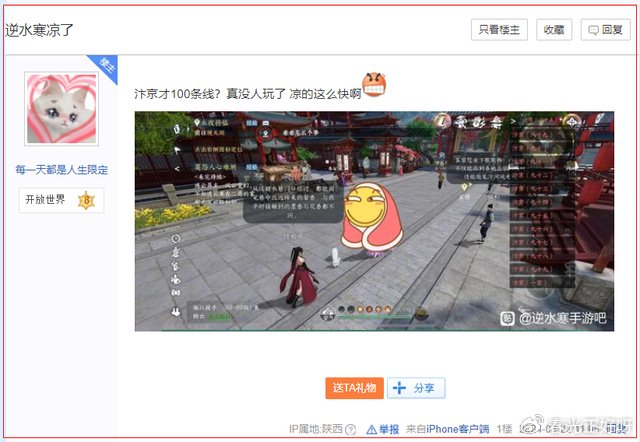Viewport: 640px width, 442px height.
Task: Click the level 8 star icon
Action: click(x=87, y=200)
